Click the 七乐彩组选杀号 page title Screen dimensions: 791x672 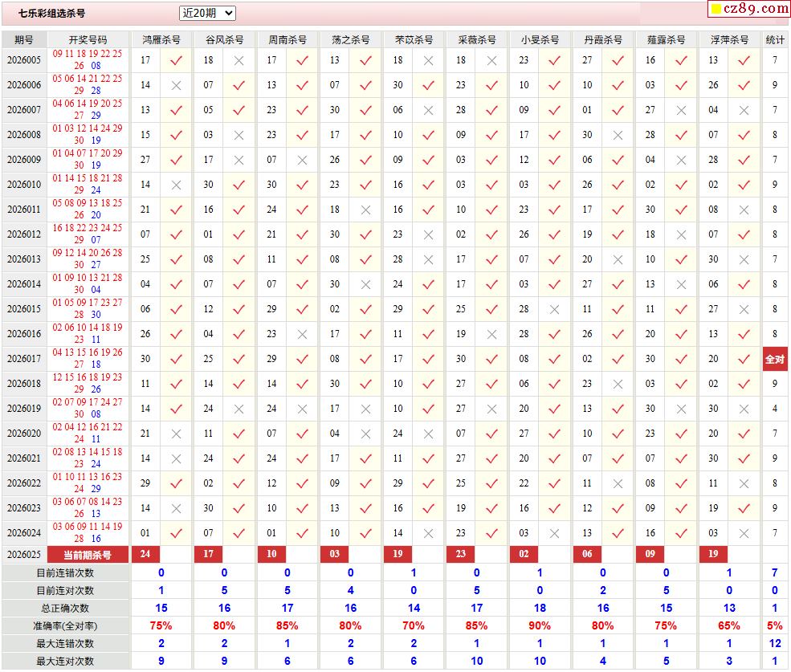pos(52,14)
